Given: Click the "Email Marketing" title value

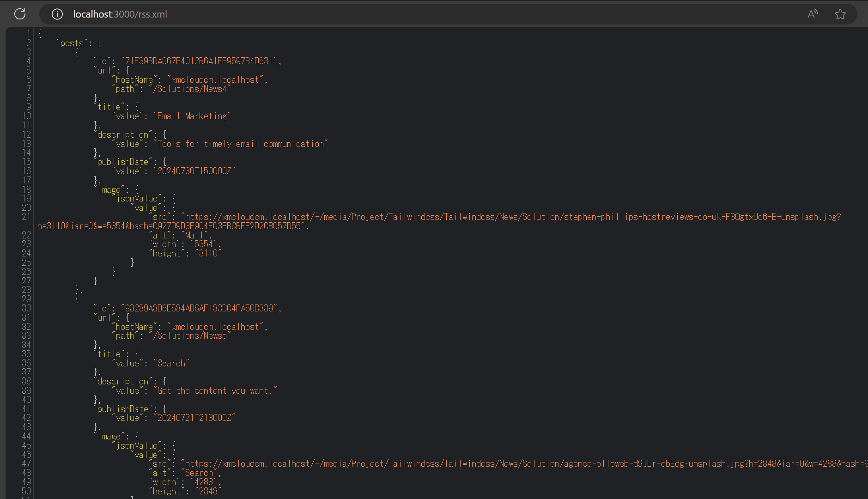Looking at the screenshot, I should (192, 116).
